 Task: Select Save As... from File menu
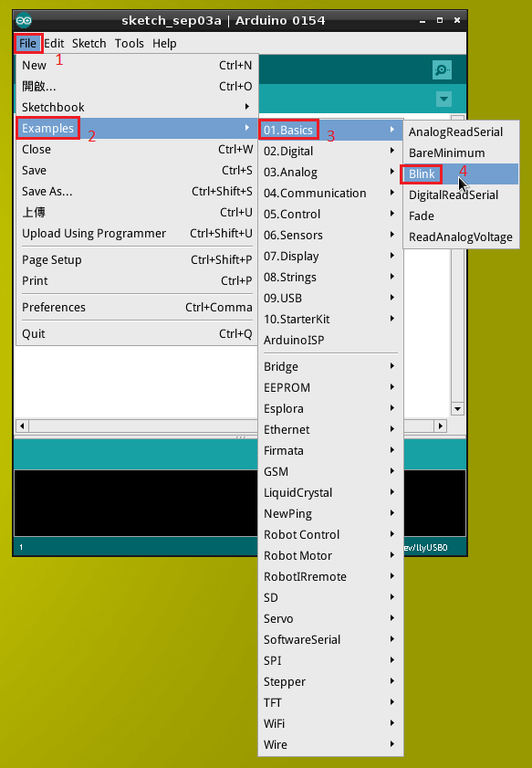(137, 192)
